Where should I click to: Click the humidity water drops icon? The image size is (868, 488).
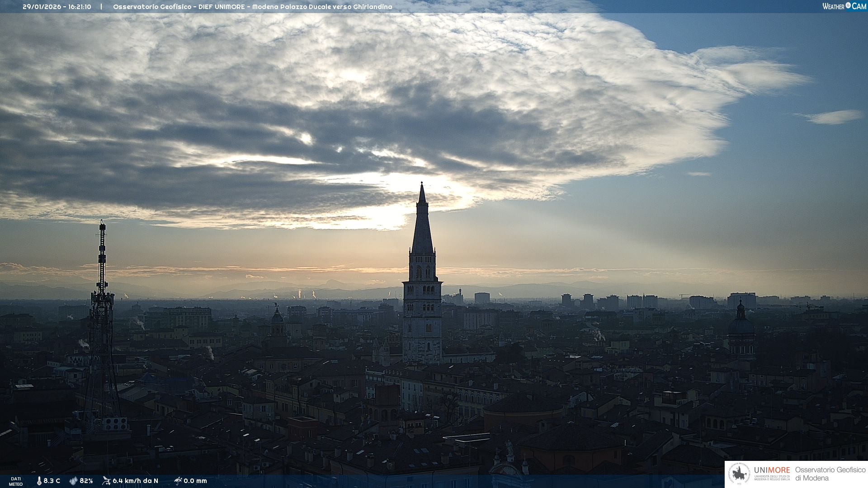click(x=73, y=481)
